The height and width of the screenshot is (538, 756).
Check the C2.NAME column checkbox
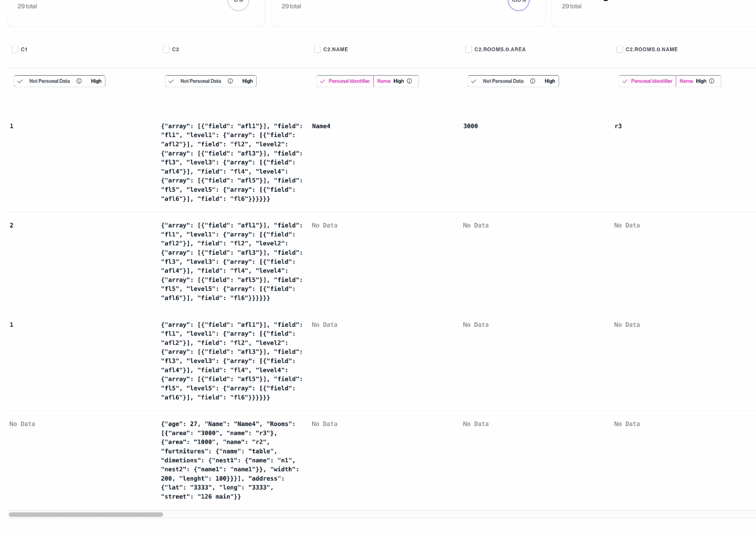coord(317,49)
